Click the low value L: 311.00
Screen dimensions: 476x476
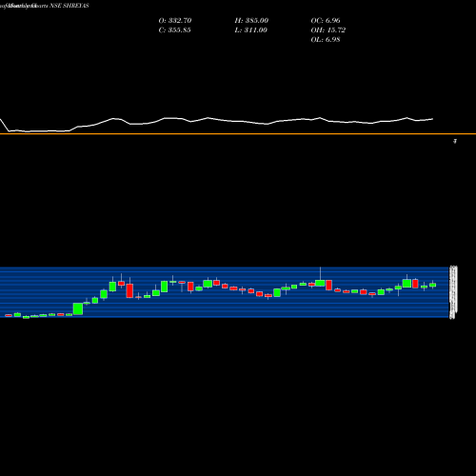click(x=250, y=30)
